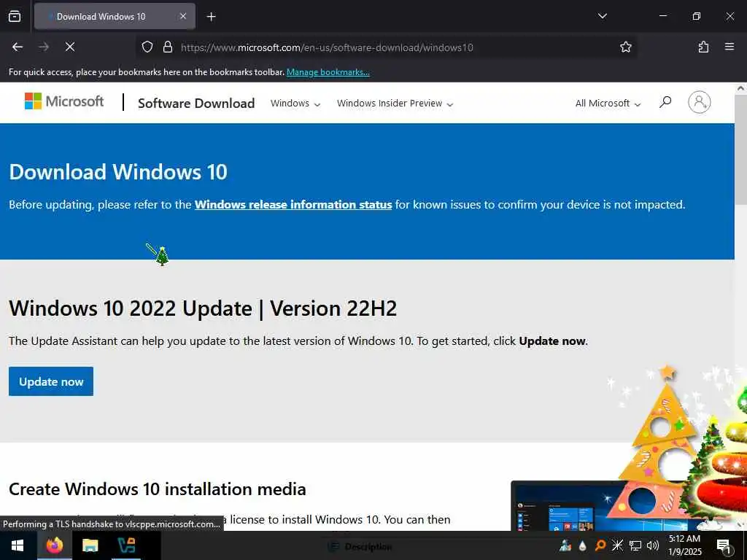Viewport: 747px width, 560px height.
Task: Open the site search magnifier icon
Action: coord(665,102)
